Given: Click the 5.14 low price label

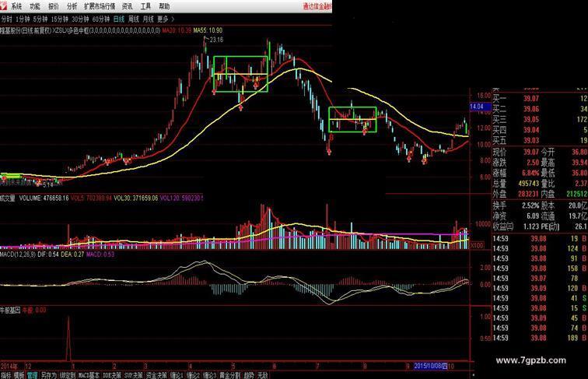Looking at the screenshot, I should [48, 184].
